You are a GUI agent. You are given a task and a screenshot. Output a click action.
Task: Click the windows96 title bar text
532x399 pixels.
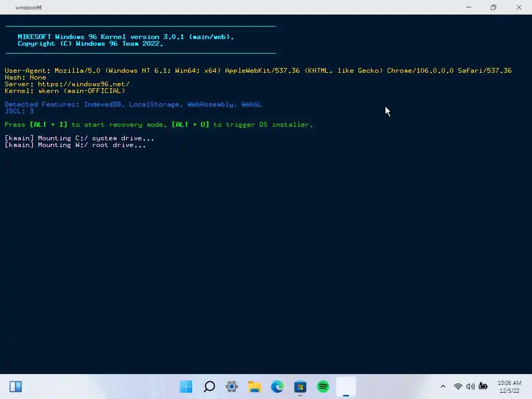tap(29, 7)
